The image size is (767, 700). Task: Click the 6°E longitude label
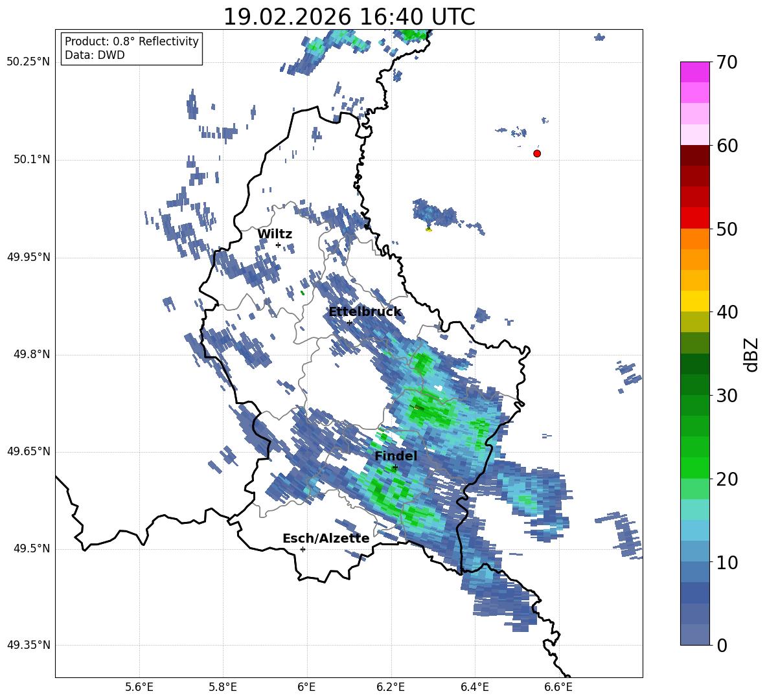306,687
